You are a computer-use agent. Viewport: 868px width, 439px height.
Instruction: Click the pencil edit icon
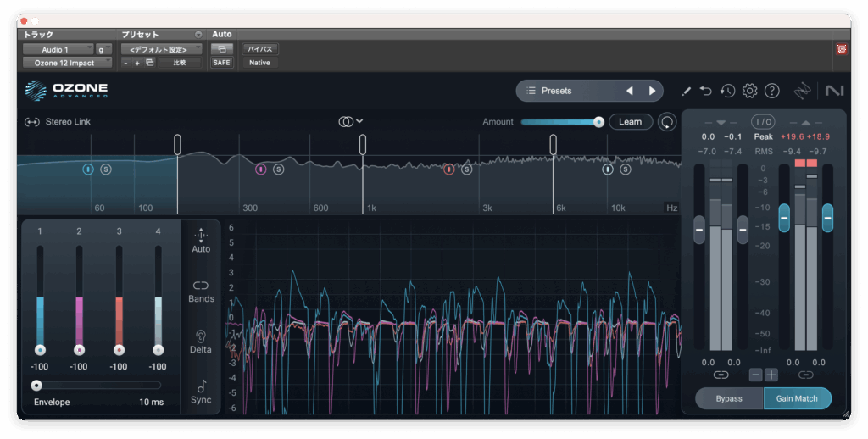pyautogui.click(x=686, y=91)
